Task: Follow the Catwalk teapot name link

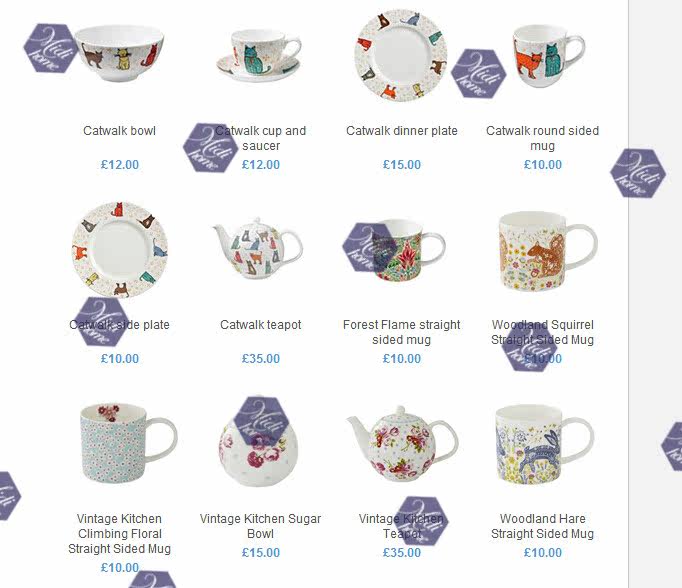Action: click(x=261, y=325)
